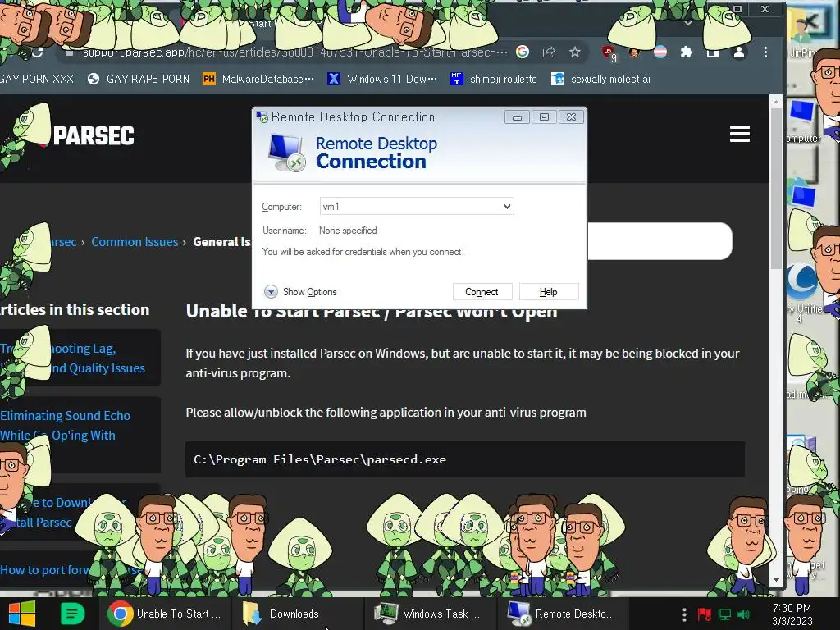Screen dimensions: 840x630
Task: Expand Show Options in Remote Desktop
Action: pos(300,292)
